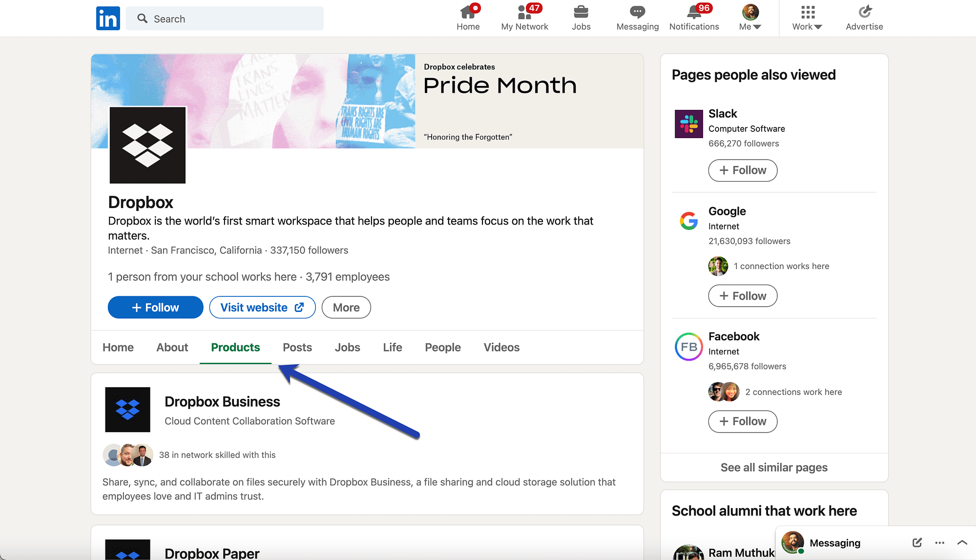Click '38 in network skilled with this'
The height and width of the screenshot is (560, 976).
[x=217, y=455]
